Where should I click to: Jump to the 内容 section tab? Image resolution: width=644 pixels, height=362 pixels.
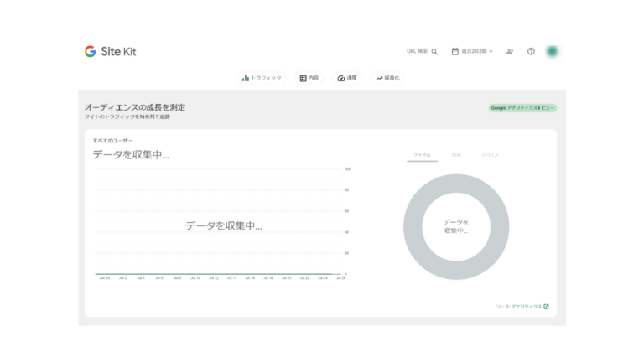309,78
